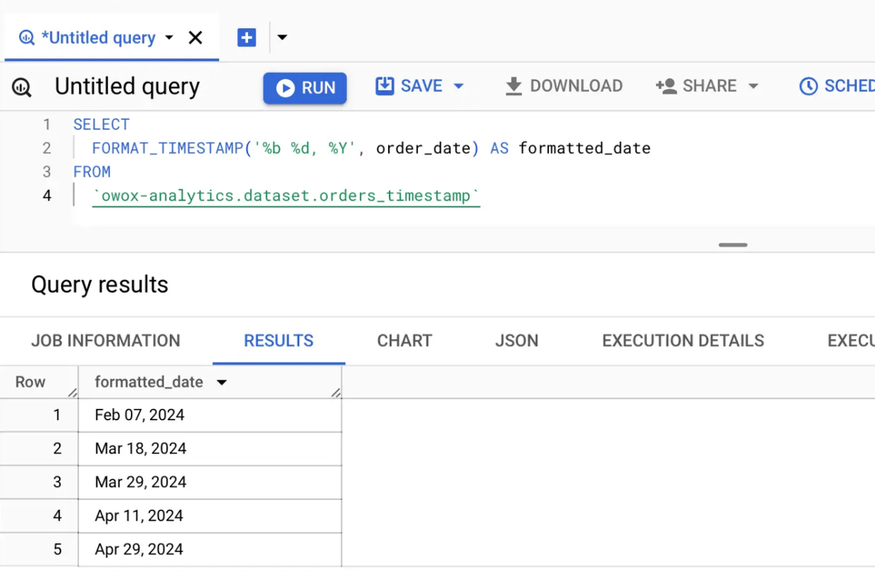
Task: Click the 'Query results' heading
Action: point(100,285)
